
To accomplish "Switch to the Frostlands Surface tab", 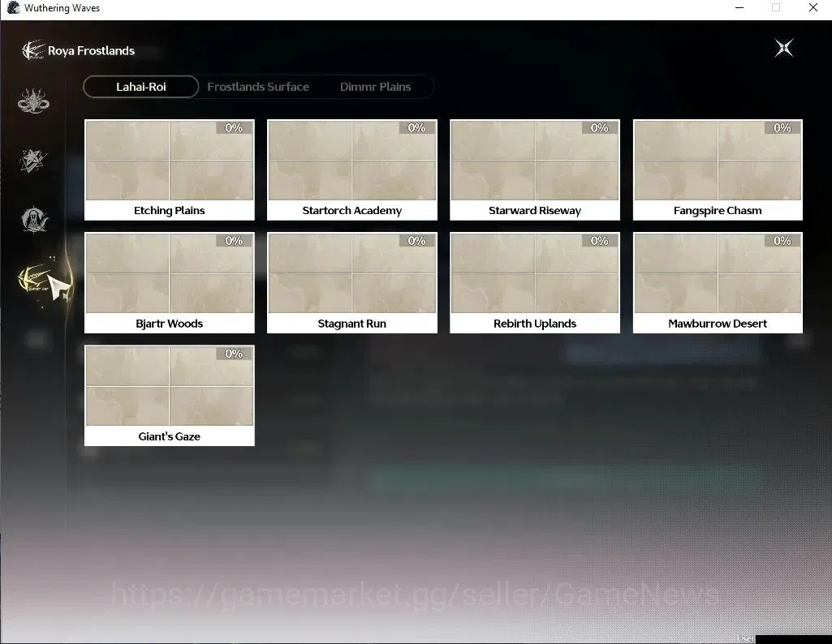I will pos(258,87).
